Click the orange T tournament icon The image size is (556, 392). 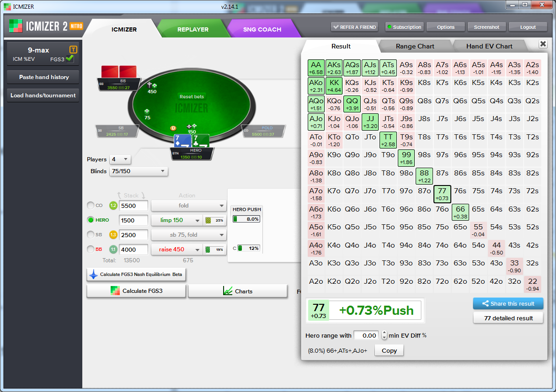click(73, 49)
